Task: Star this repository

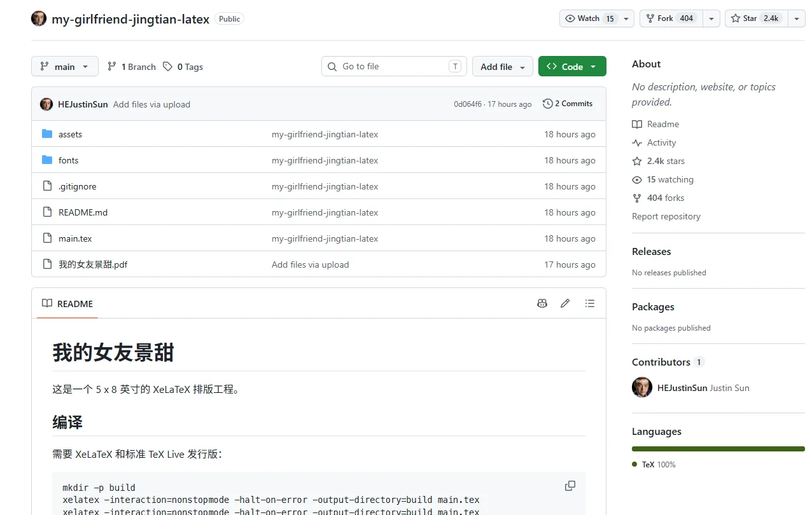Action: coord(756,18)
